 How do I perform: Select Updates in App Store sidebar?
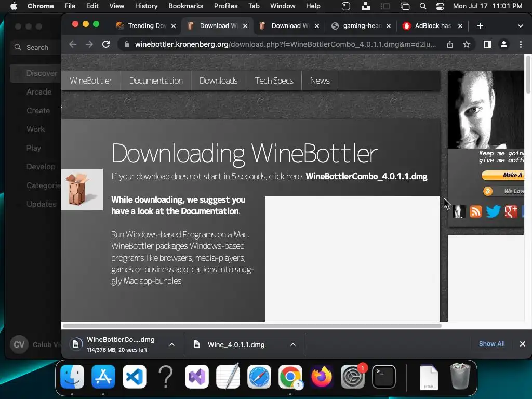41,204
